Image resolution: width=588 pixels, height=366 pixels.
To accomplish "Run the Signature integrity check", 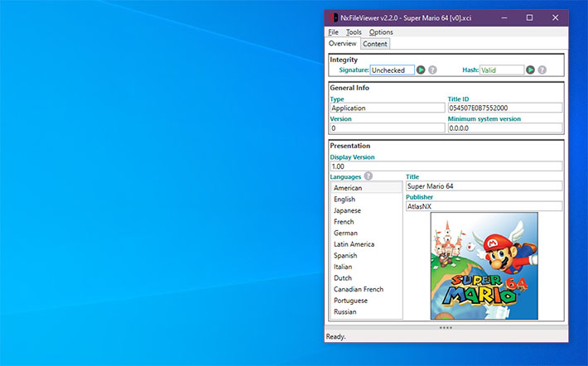I will [x=421, y=70].
